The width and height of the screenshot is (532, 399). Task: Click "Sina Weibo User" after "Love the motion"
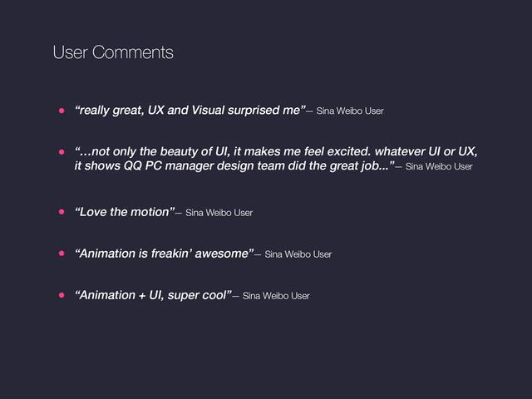coord(219,213)
